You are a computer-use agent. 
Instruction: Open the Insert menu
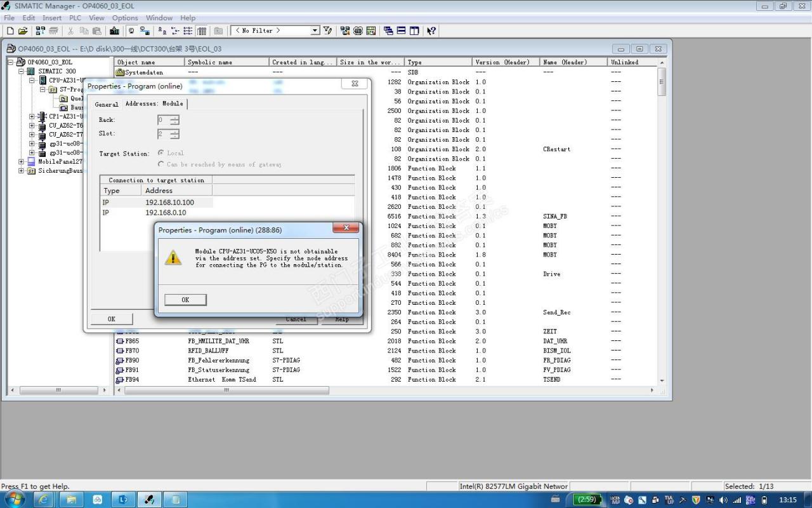tap(52, 18)
